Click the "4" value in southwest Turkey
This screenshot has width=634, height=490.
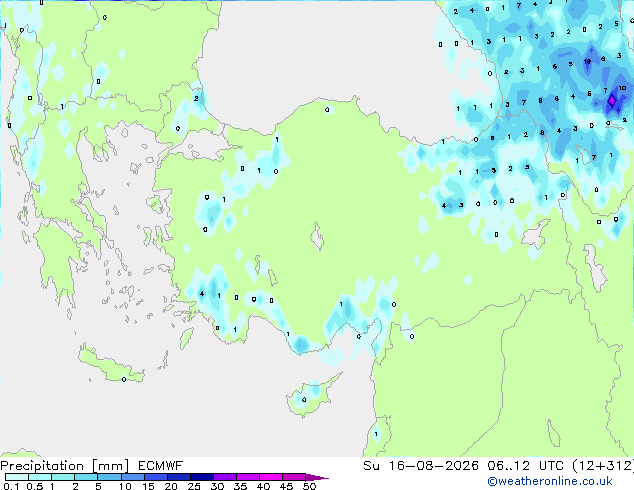point(202,294)
